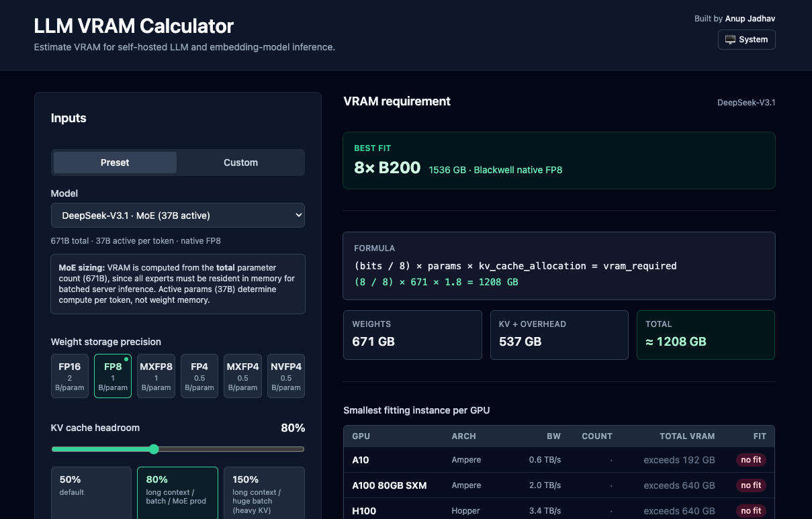Image resolution: width=812 pixels, height=519 pixels.
Task: Click the TOTAL VRAM column header
Action: [687, 436]
